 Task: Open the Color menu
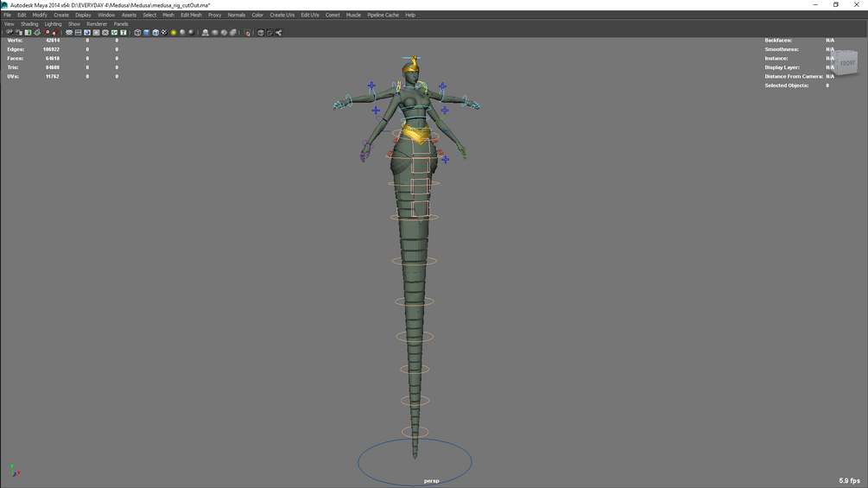point(257,15)
